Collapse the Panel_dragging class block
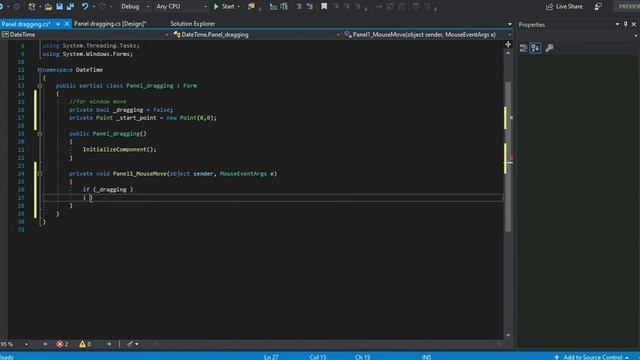Viewport: 640px width, 360px height. pyautogui.click(x=40, y=86)
